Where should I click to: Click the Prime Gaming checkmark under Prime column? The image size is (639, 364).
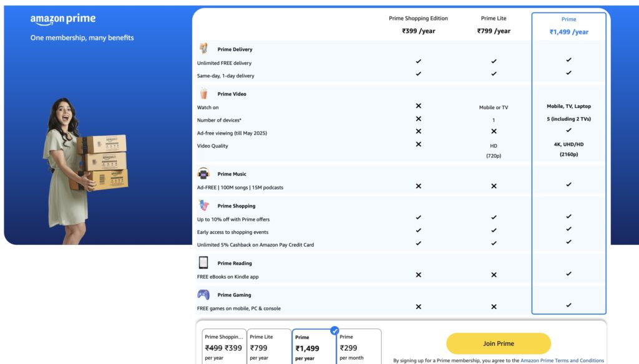click(x=568, y=305)
